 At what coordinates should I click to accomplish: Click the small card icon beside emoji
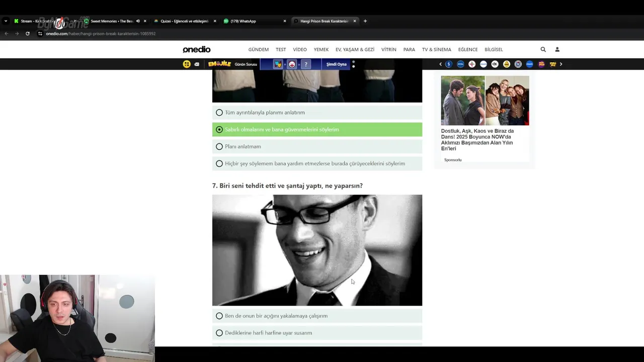click(x=197, y=64)
